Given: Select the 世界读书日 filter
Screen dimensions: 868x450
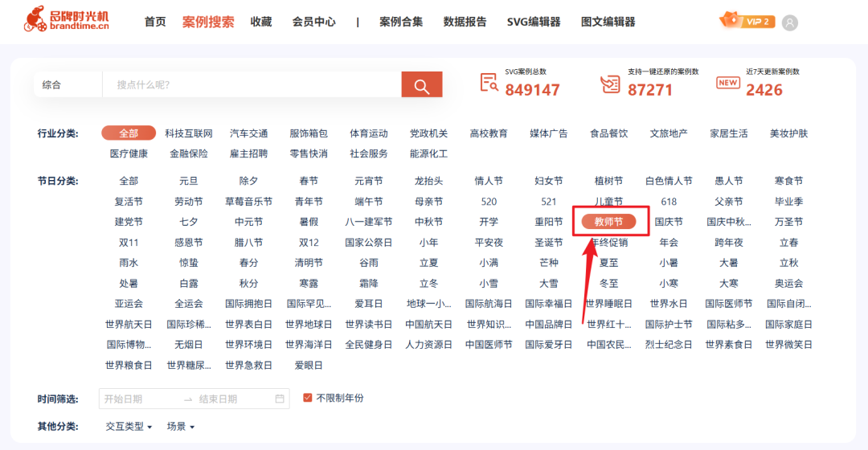Looking at the screenshot, I should pyautogui.click(x=369, y=325).
